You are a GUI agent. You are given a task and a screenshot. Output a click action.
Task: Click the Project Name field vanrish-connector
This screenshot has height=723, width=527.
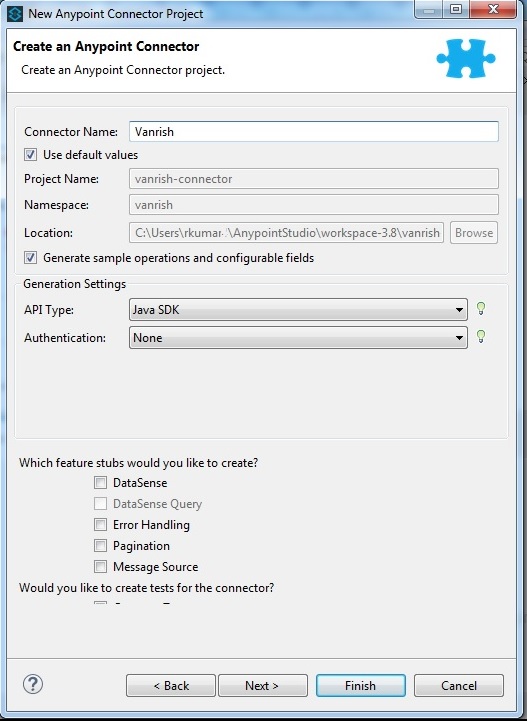point(314,178)
